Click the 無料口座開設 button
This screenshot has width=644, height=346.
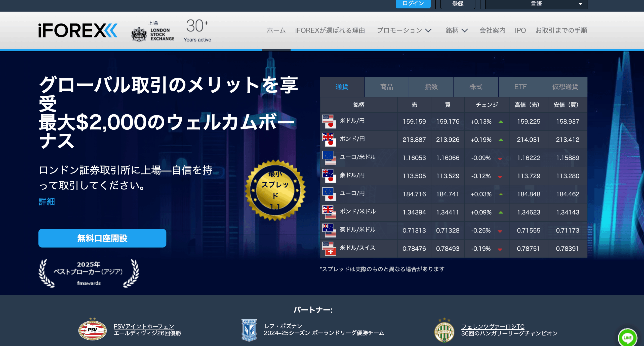click(x=102, y=238)
